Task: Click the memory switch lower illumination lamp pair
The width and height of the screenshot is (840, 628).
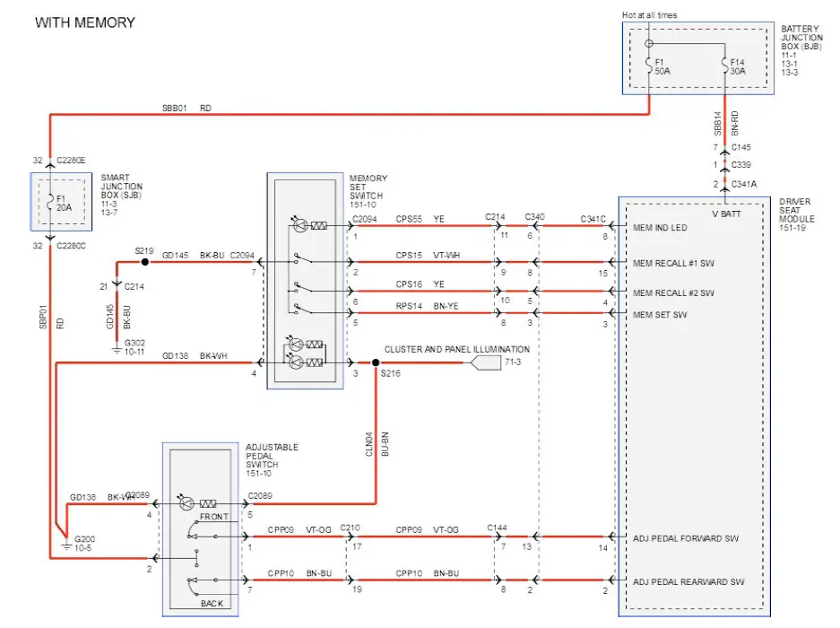Action: [x=305, y=353]
